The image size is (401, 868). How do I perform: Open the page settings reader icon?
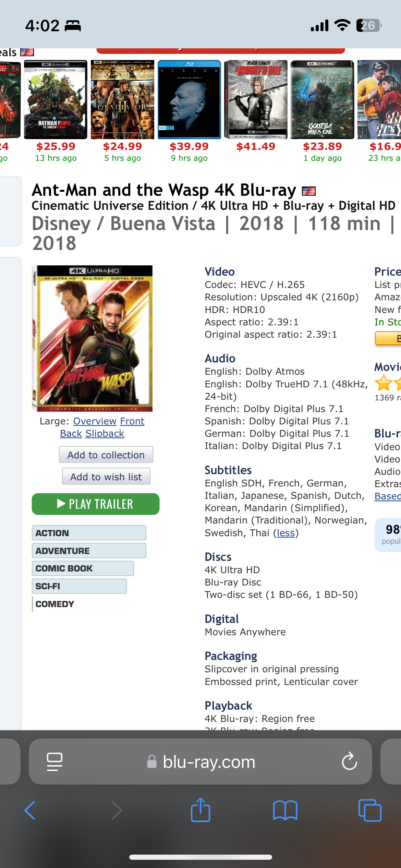(x=54, y=761)
